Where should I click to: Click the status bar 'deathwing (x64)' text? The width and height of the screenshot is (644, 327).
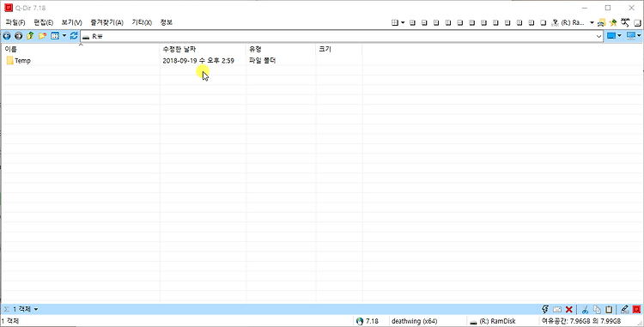click(414, 321)
